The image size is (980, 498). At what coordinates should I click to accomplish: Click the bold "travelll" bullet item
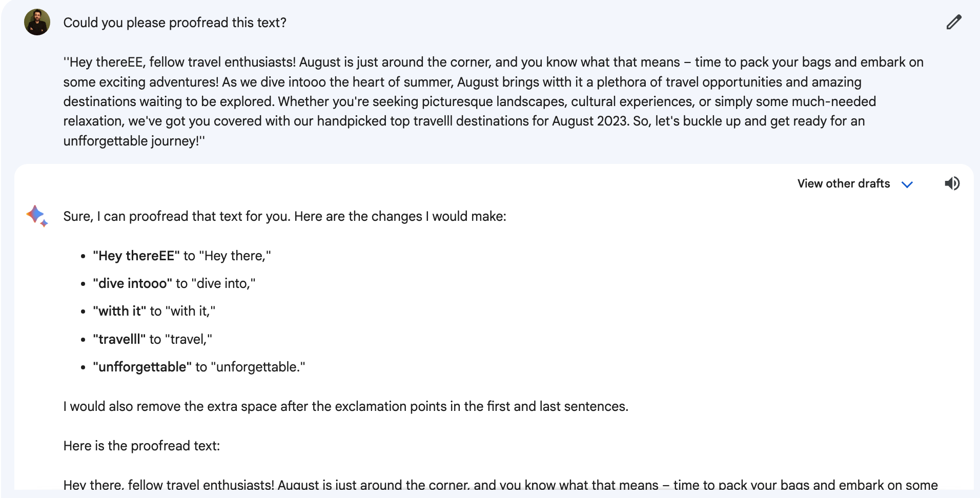point(119,339)
